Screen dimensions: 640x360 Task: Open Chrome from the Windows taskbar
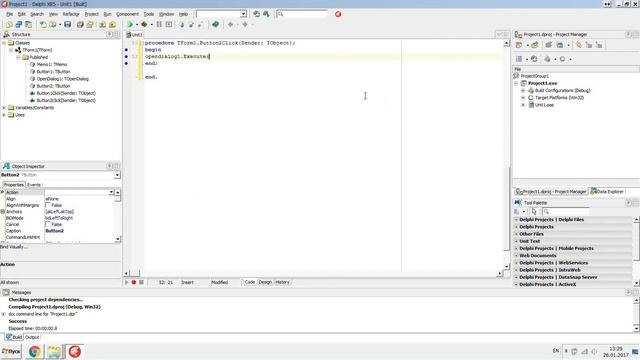click(x=35, y=351)
